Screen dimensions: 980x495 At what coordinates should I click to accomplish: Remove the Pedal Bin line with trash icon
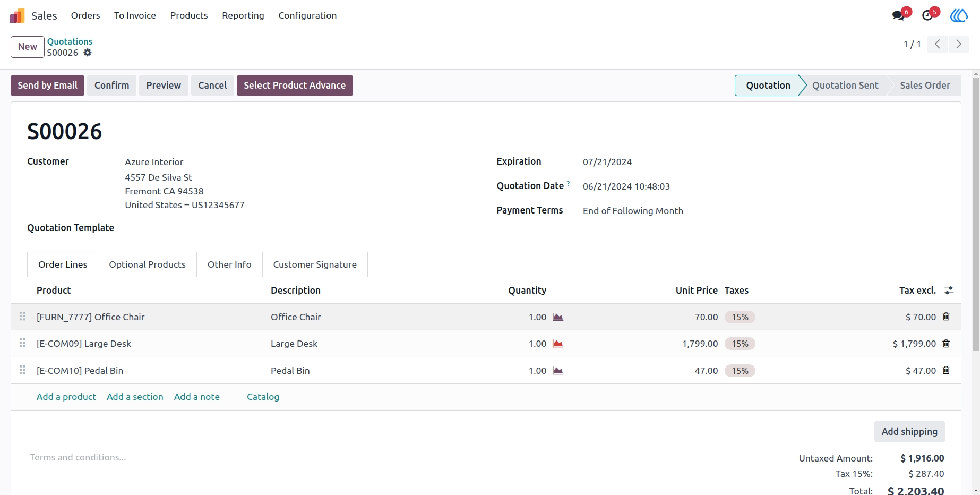[946, 370]
